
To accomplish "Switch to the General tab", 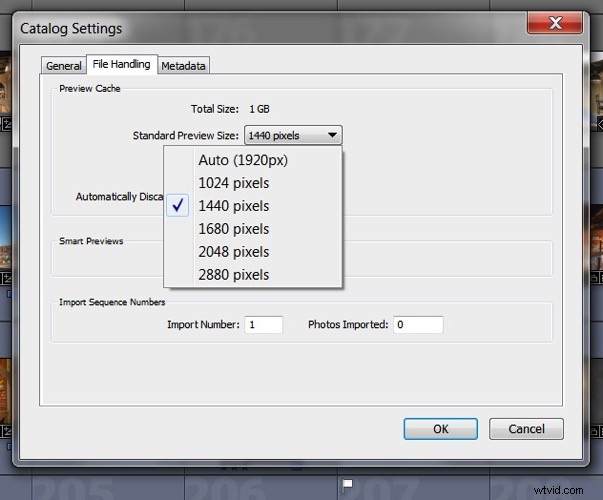I will (x=64, y=66).
